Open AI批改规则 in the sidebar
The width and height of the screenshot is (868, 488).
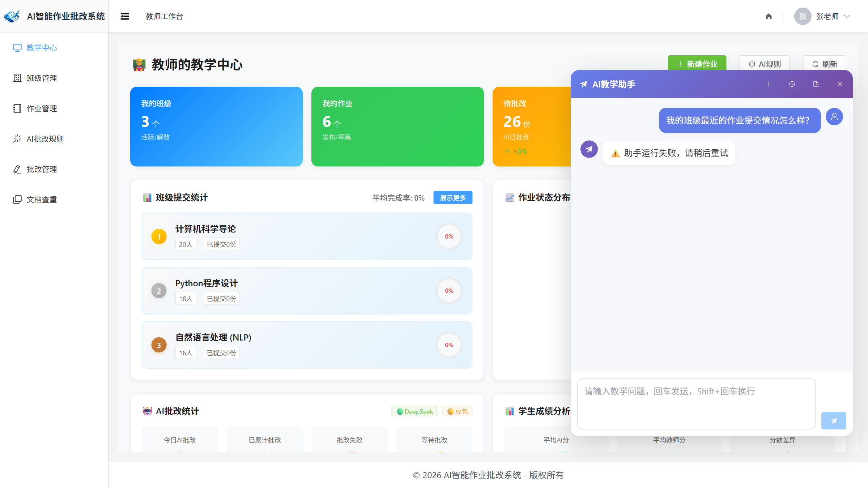54,139
